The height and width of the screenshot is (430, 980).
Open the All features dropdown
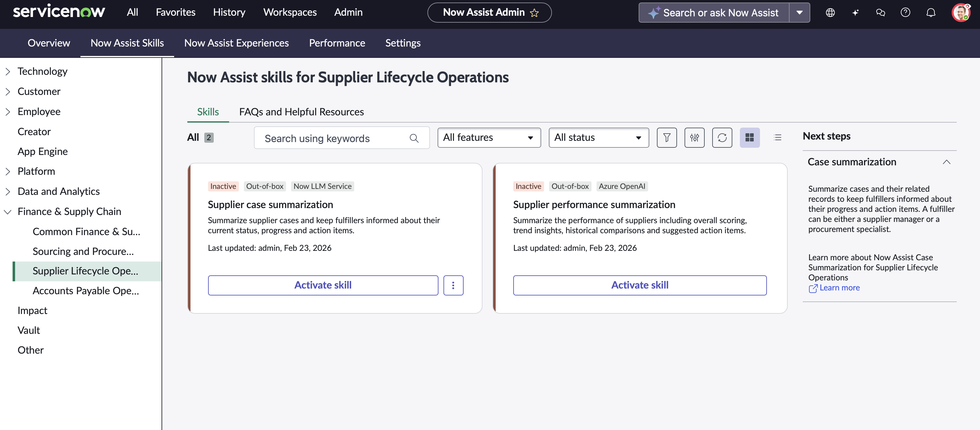point(489,137)
